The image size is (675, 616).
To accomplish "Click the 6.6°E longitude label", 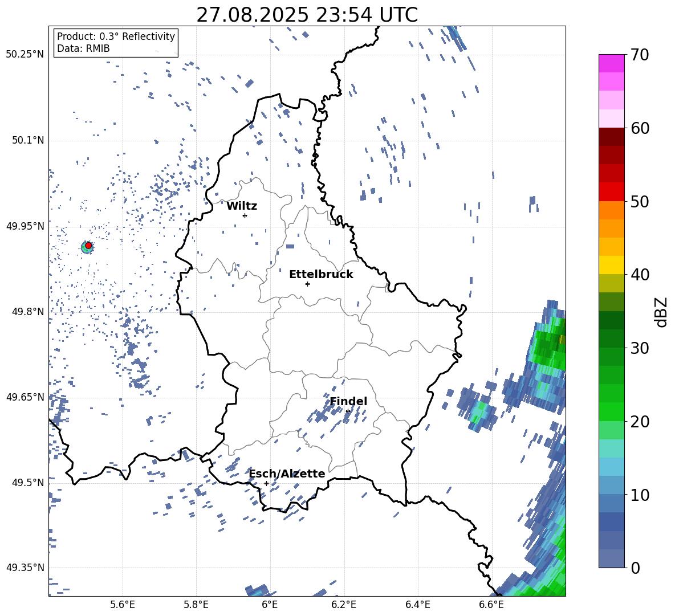I will 491,605.
